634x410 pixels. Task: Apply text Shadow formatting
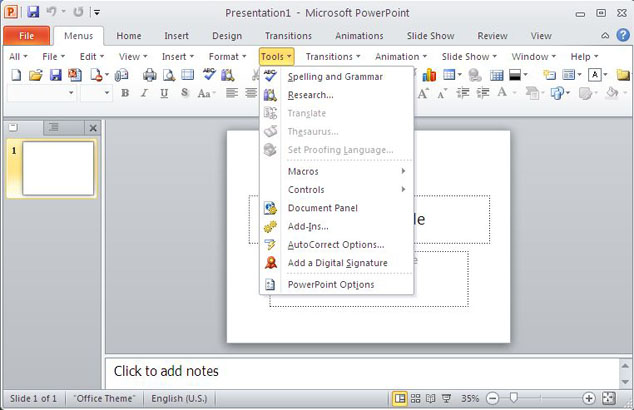pos(185,93)
